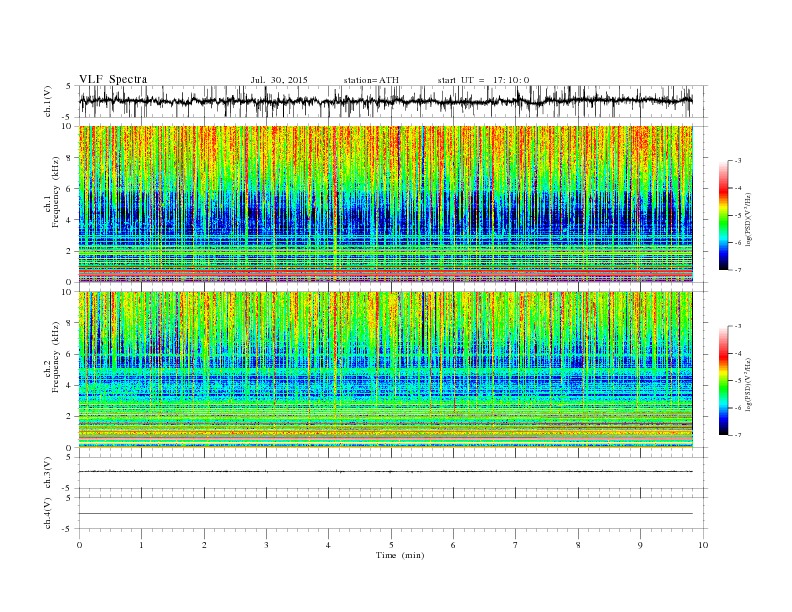
Task: Click the ch.2 color bar "log(PSD)" label
Action: coord(749,384)
